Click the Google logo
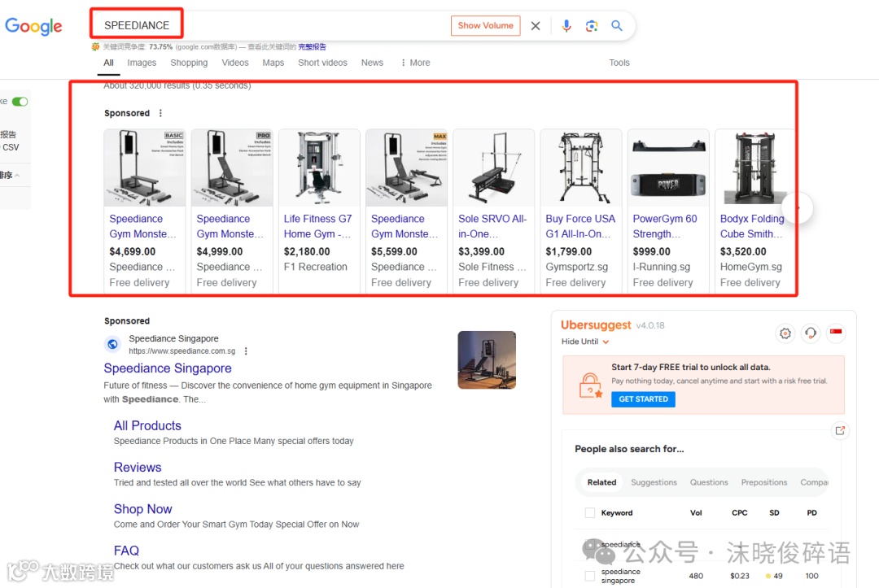Viewport: 879px width, 588px height. coord(33,26)
